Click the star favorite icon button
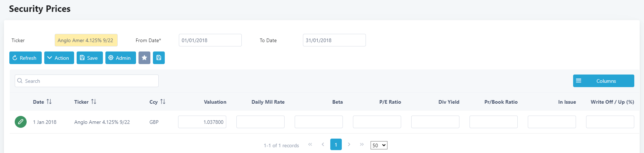Image resolution: width=644 pixels, height=153 pixels. pyautogui.click(x=144, y=58)
